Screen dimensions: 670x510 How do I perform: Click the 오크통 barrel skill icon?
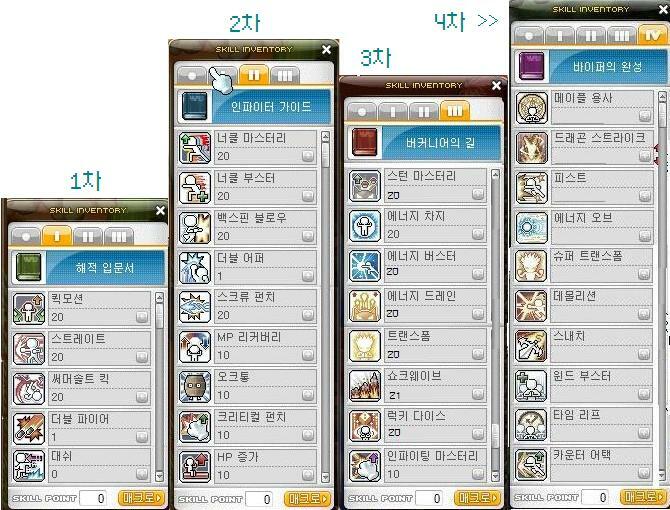pyautogui.click(x=195, y=387)
